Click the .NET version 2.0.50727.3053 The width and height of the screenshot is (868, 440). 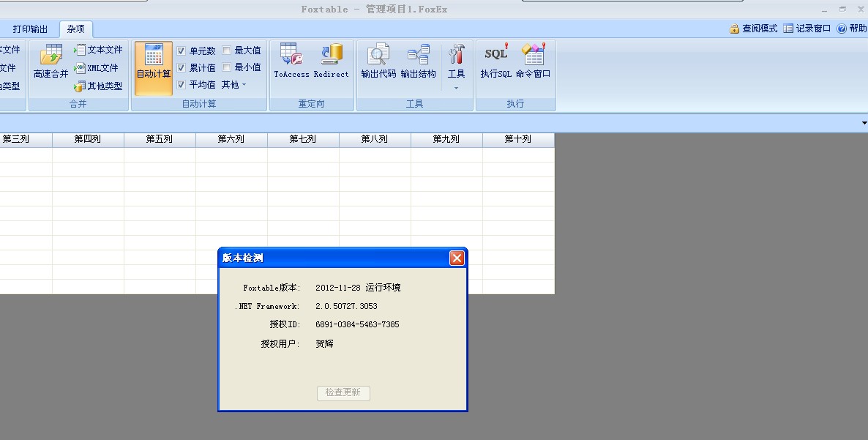tap(346, 306)
